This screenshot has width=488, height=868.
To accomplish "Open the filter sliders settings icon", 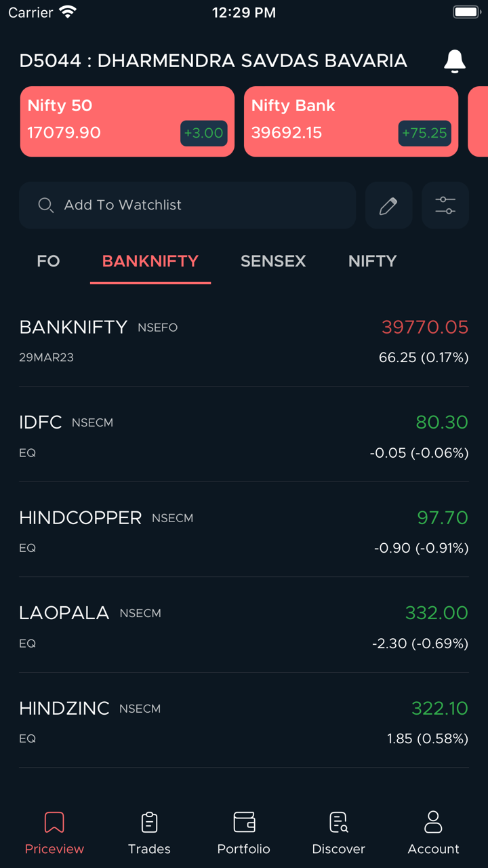I will click(445, 205).
